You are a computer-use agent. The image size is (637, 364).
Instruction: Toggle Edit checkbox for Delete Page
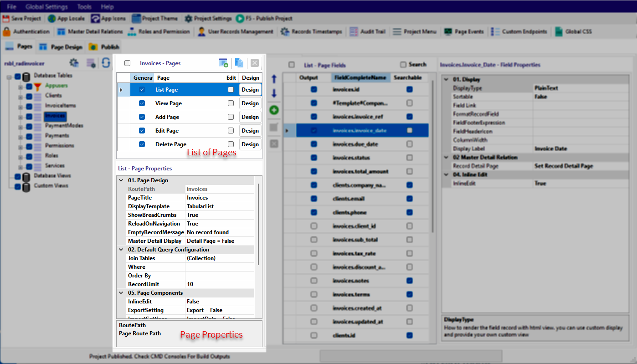[231, 144]
